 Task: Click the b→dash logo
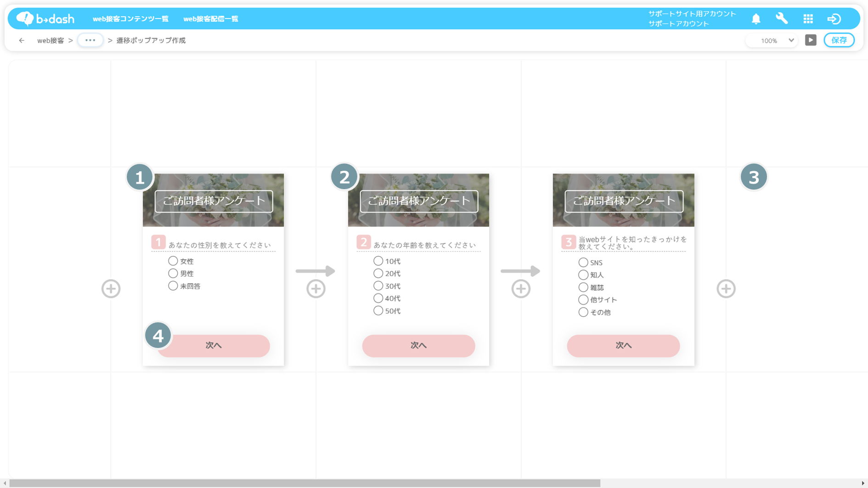click(45, 19)
